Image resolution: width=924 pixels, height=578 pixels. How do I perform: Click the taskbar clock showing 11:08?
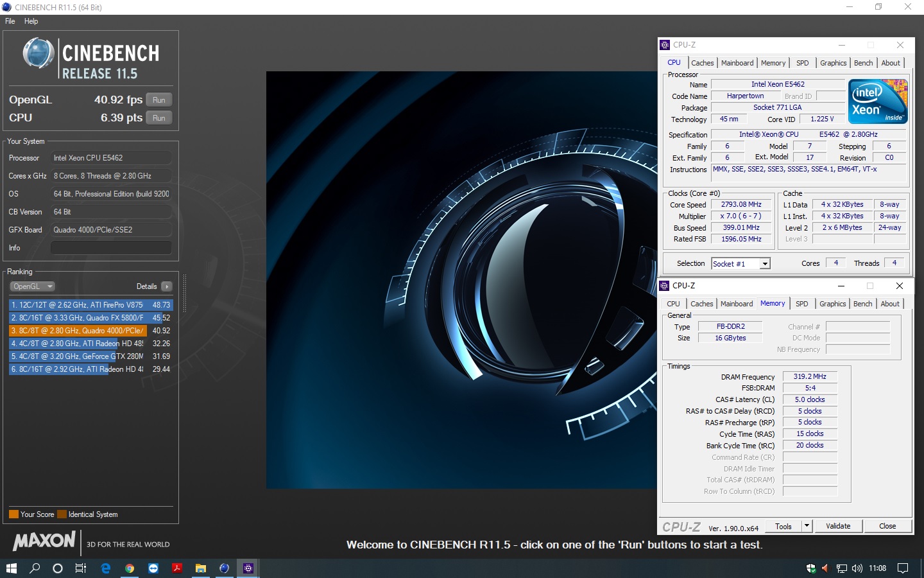[x=877, y=568]
